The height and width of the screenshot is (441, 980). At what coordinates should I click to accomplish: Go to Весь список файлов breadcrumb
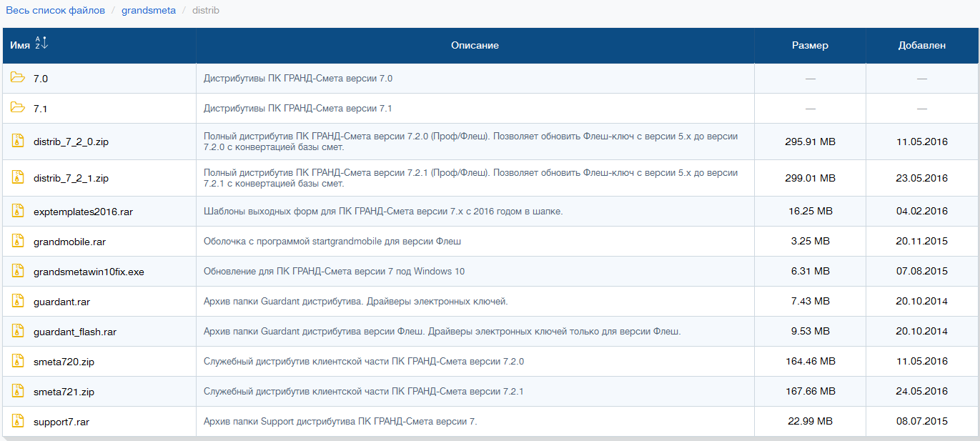point(55,10)
